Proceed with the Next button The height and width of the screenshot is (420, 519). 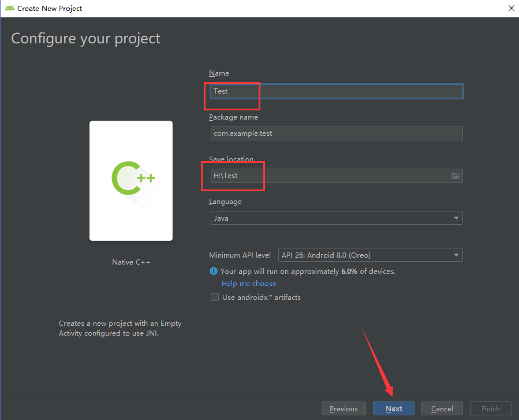click(x=394, y=409)
